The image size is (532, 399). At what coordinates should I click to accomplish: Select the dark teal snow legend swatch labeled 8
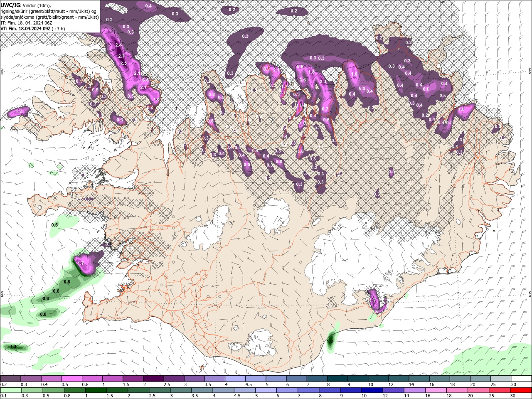(337, 379)
